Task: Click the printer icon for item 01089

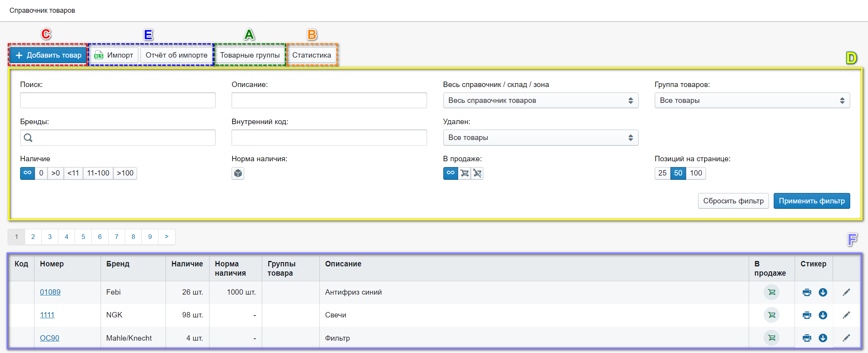Action: [807, 292]
